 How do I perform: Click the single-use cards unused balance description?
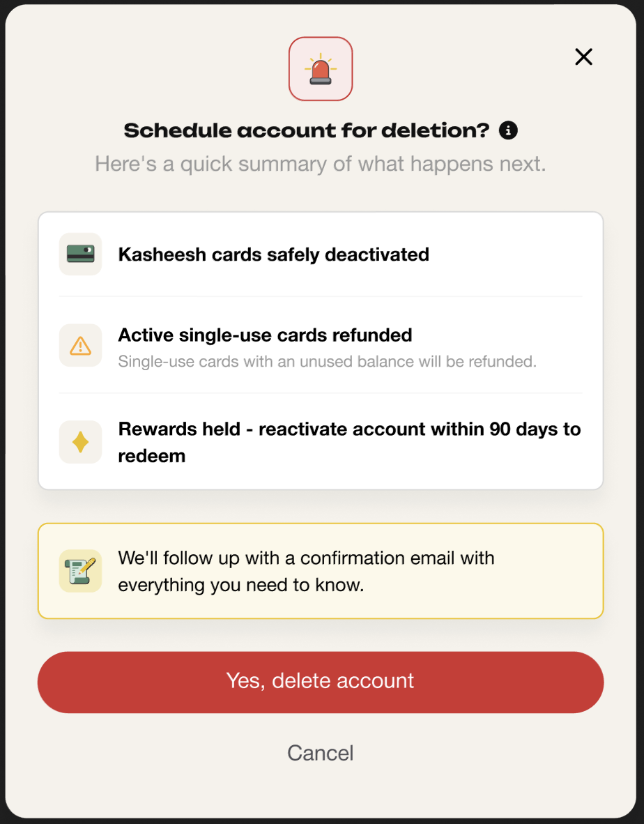(328, 362)
